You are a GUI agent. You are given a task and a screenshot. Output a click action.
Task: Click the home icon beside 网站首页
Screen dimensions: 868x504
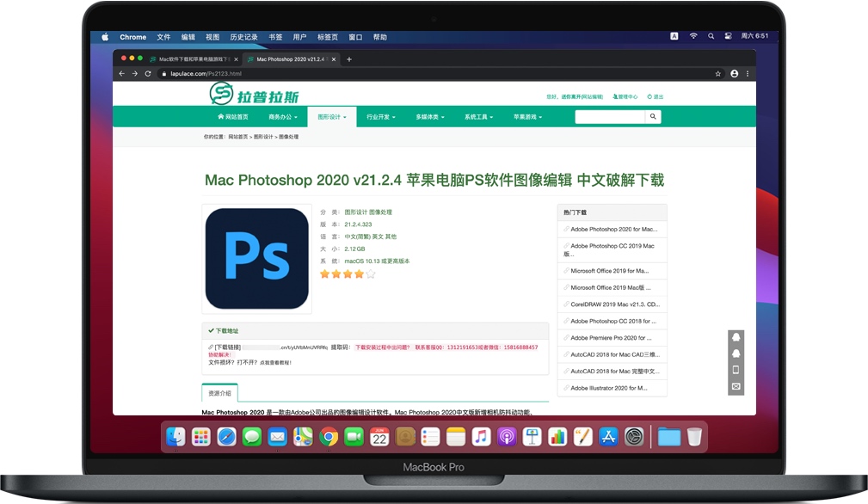pyautogui.click(x=219, y=116)
